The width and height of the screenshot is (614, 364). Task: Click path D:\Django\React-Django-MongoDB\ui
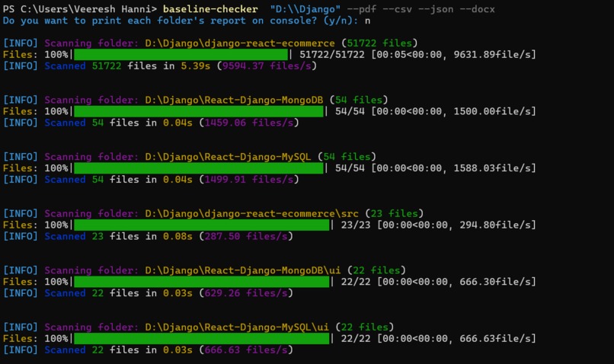point(243,270)
